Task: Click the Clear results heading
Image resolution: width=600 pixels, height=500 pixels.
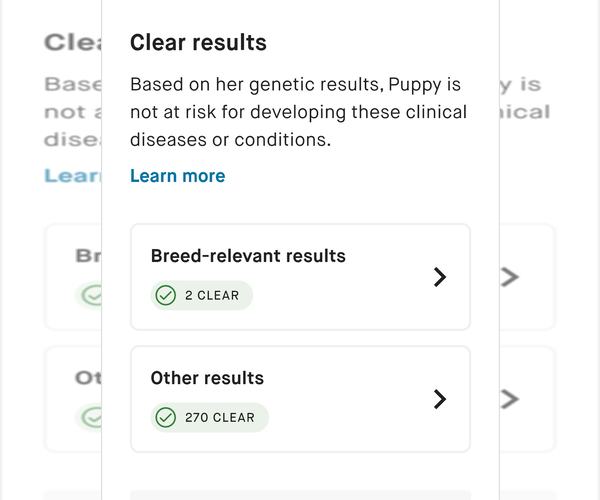Action: click(x=198, y=43)
